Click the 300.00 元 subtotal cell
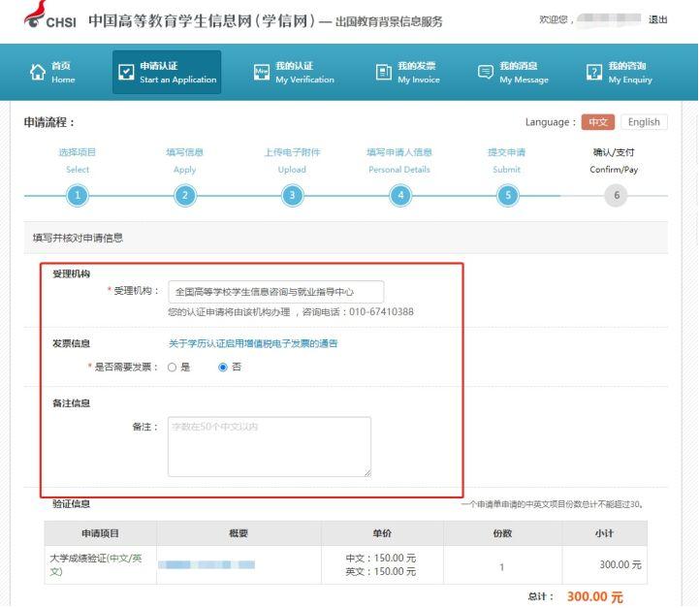Image resolution: width=700 pixels, height=608 pixels. pyautogui.click(x=604, y=564)
